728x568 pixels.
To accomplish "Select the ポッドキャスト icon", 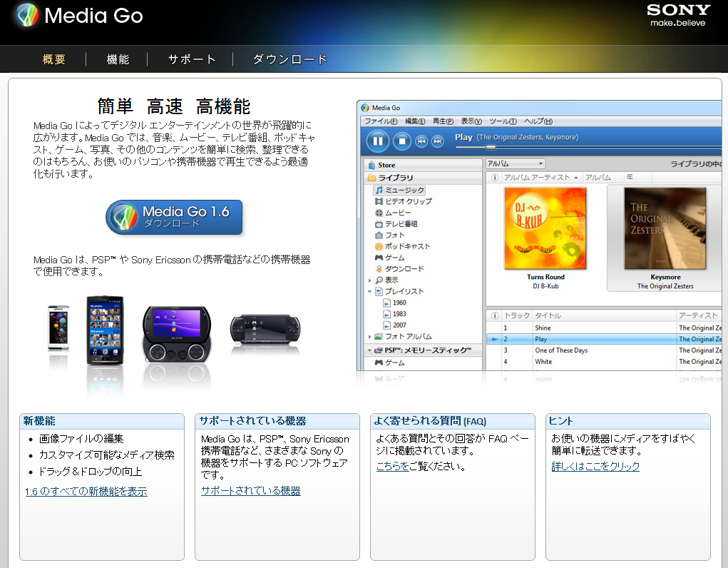I will [379, 246].
